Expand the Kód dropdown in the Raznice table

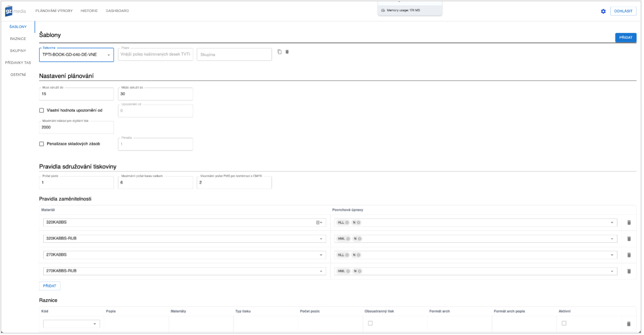[x=94, y=324]
